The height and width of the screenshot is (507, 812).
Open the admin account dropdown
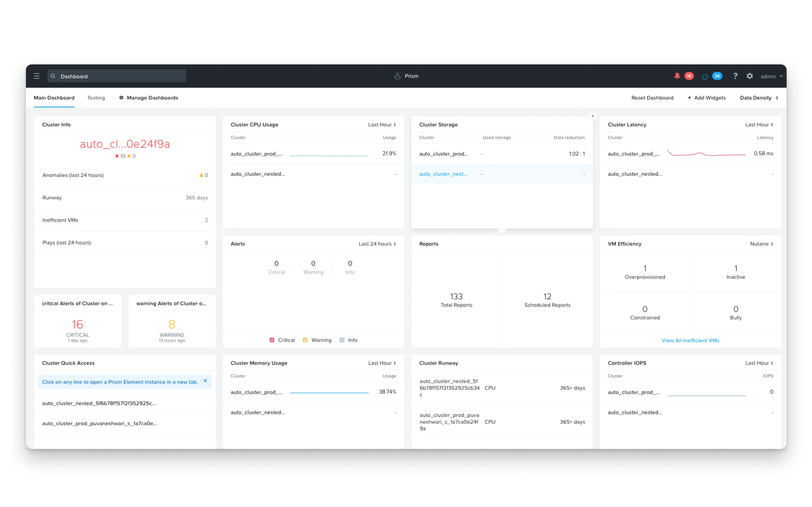click(771, 76)
